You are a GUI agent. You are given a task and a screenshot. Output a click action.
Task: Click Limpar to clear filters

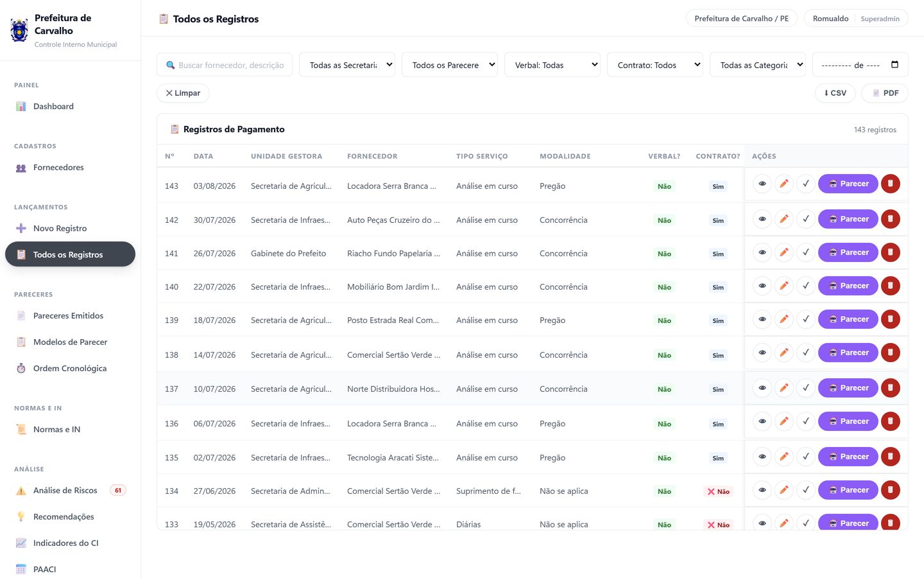click(183, 93)
